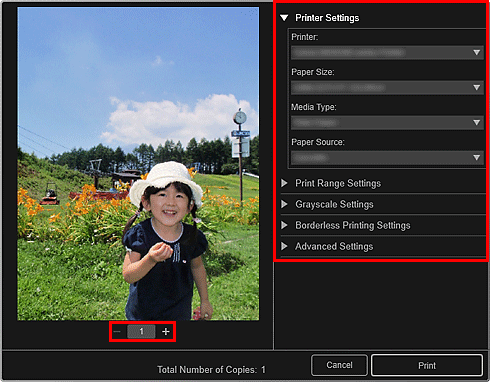
Task: Click the photo preview of the girl
Action: tap(138, 164)
